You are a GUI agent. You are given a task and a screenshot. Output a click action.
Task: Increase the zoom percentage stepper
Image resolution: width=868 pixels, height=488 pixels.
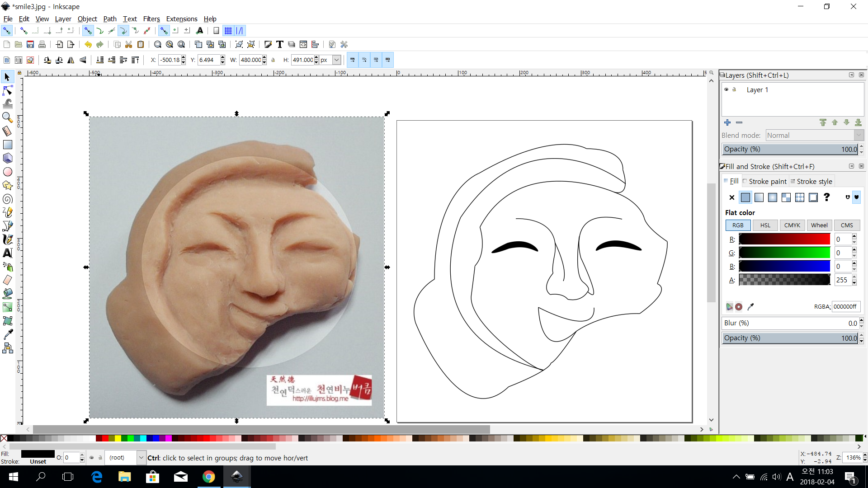865,455
